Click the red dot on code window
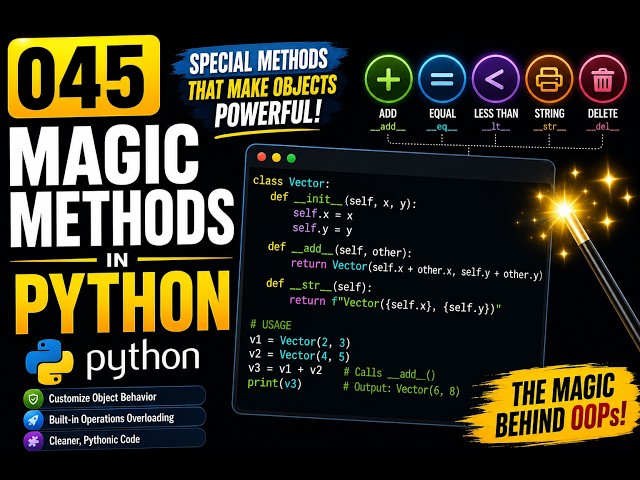 coord(262,157)
